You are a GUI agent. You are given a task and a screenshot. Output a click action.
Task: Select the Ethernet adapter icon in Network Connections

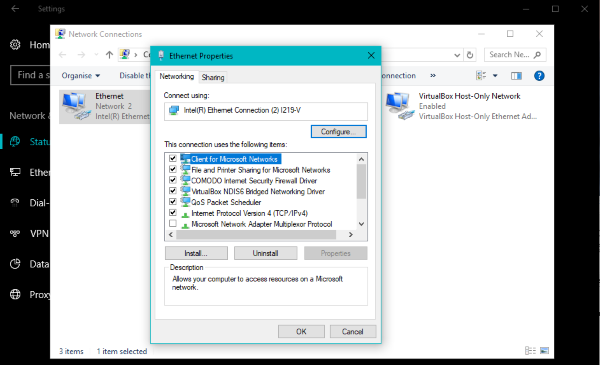[x=76, y=106]
